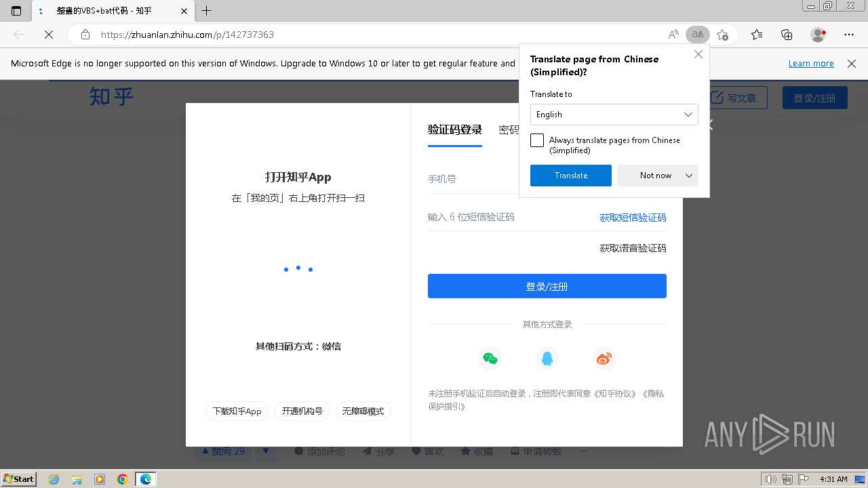This screenshot has width=868, height=488.
Task: Expand the Not now dropdown arrow
Action: [689, 176]
